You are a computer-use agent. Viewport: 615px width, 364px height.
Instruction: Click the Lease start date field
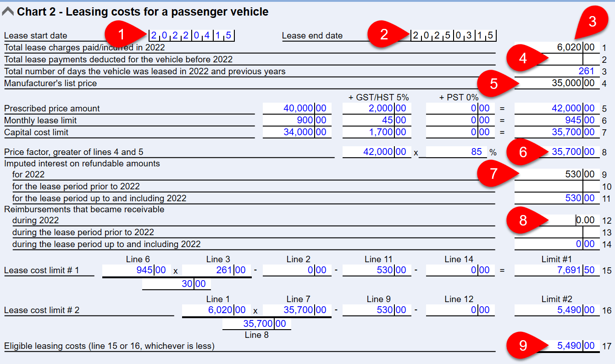click(x=192, y=35)
